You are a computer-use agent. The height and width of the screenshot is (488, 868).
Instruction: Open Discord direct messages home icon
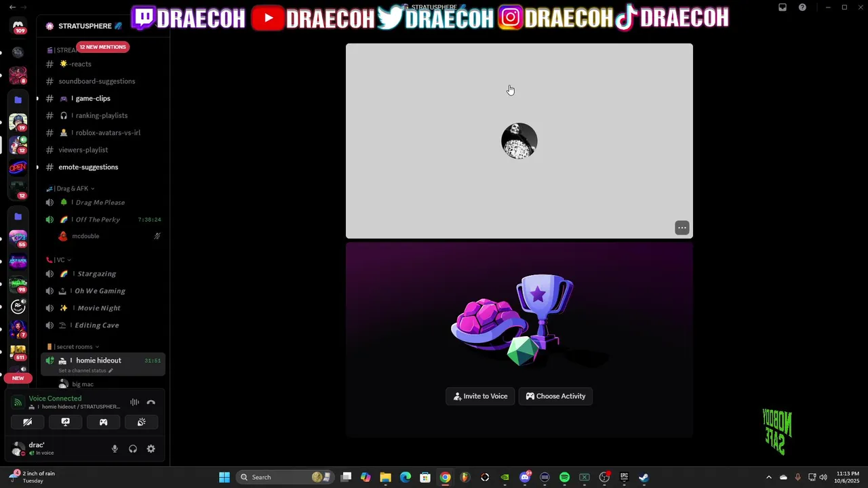[x=18, y=26]
